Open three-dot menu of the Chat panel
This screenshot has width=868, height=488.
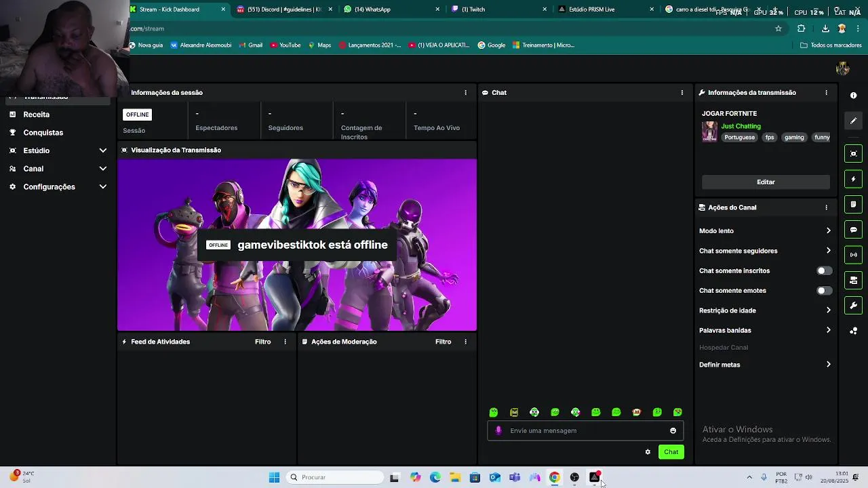[x=682, y=92]
